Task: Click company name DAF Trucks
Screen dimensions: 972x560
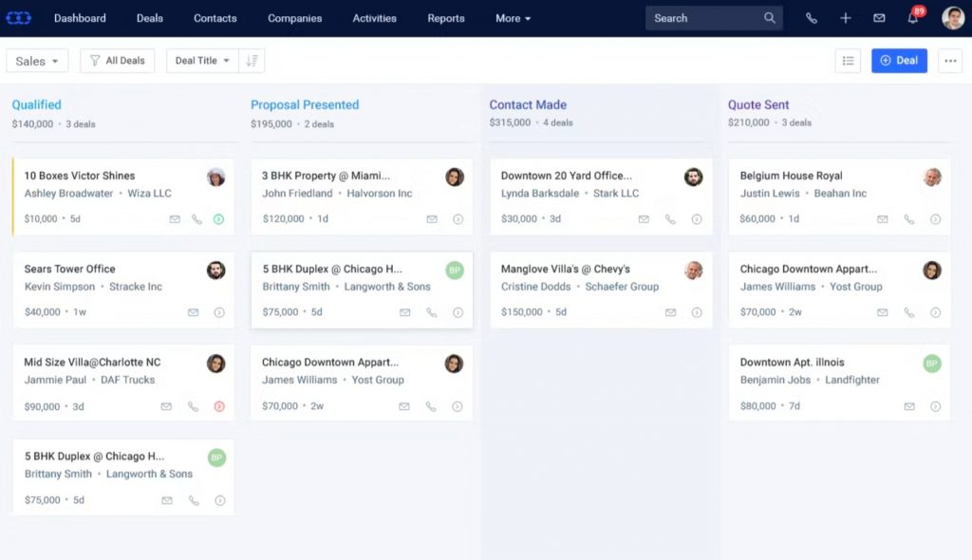Action: click(x=127, y=380)
